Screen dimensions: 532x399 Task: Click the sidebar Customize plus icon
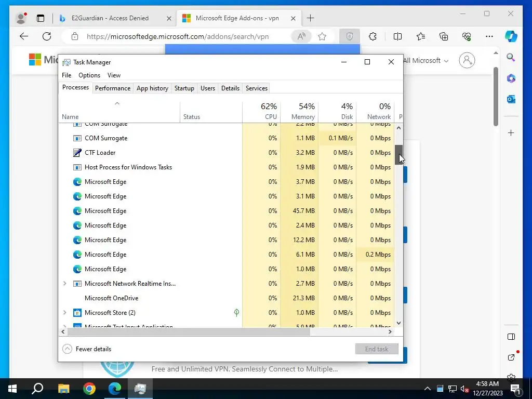coord(511,132)
